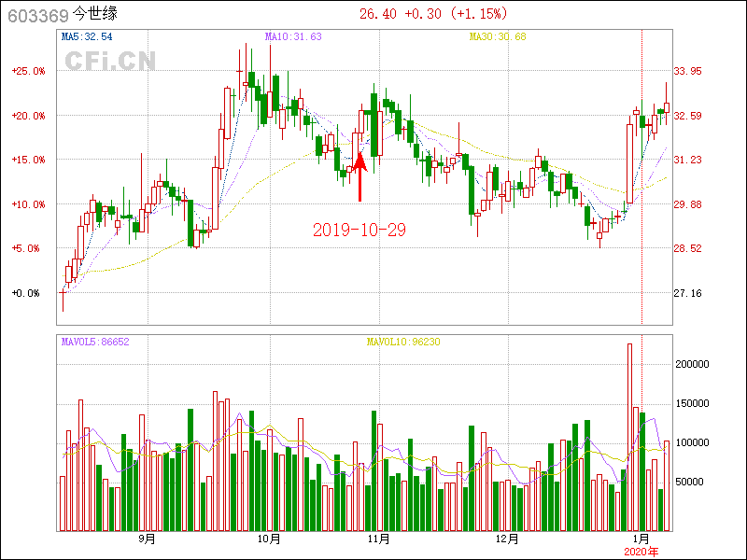Viewport: 747px width, 560px height.
Task: Click the +20.0% axis label
Action: tap(28, 116)
